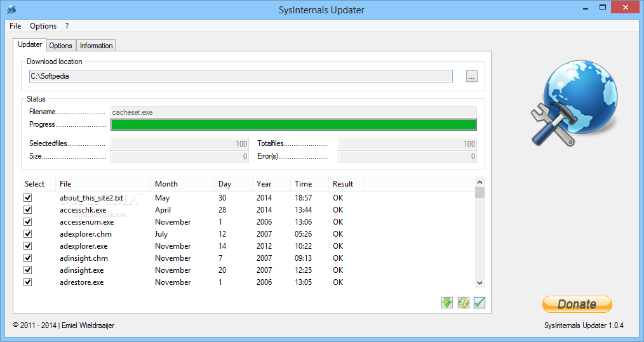Viewport: 644px width, 342px height.
Task: Switch to the Options tab
Action: tap(61, 46)
